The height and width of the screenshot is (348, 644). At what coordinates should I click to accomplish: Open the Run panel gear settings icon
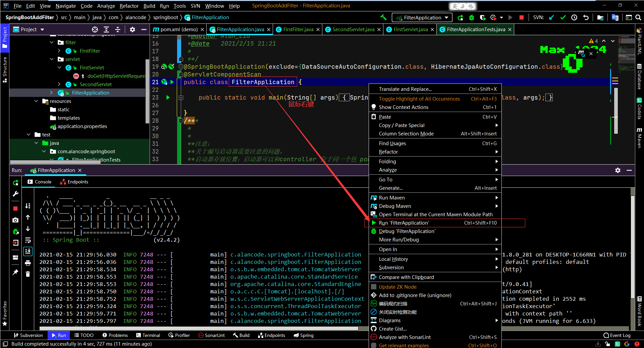618,170
